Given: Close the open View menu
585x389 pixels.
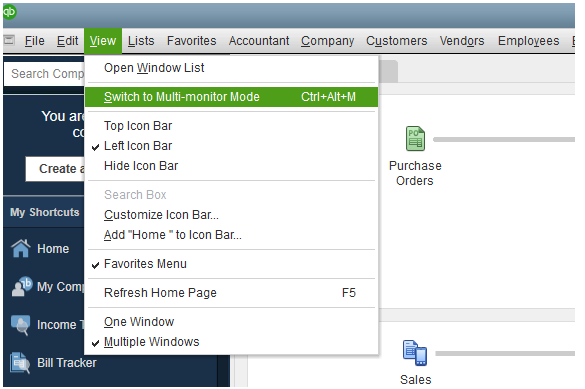Looking at the screenshot, I should [x=103, y=41].
